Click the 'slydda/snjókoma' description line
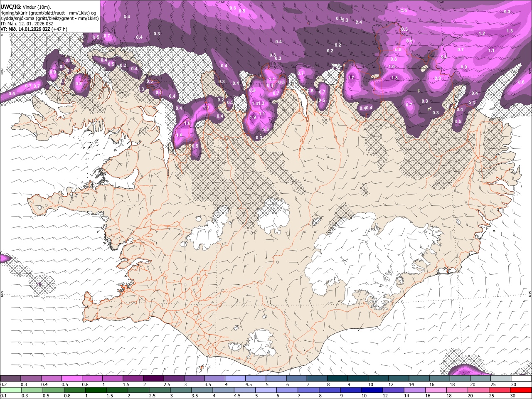Screen dimensions: 532x399 (x=49, y=18)
